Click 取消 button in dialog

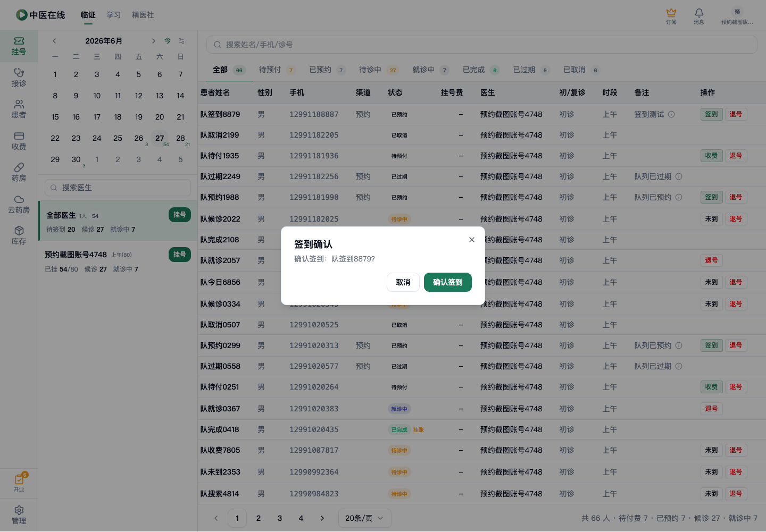pyautogui.click(x=403, y=282)
